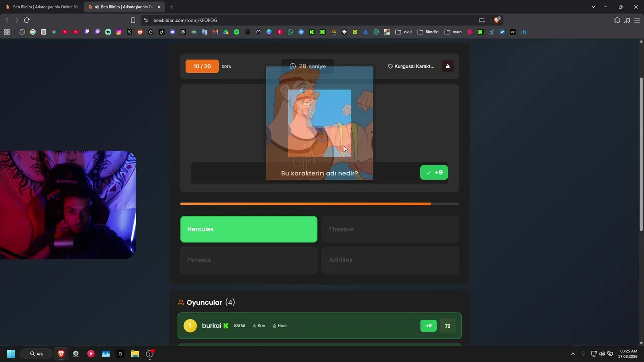Open the Brave browser on the taskbar
This screenshot has height=362, width=644.
(61, 354)
